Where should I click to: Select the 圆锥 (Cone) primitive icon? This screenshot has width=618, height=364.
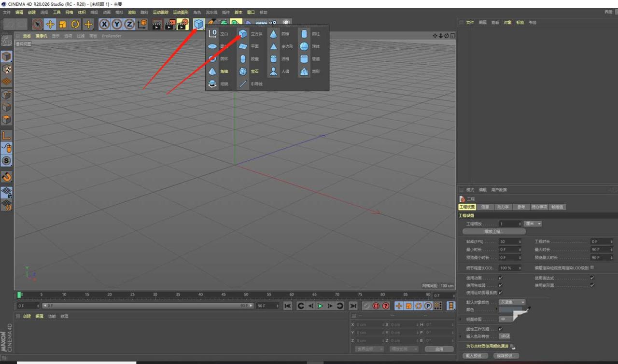(274, 34)
